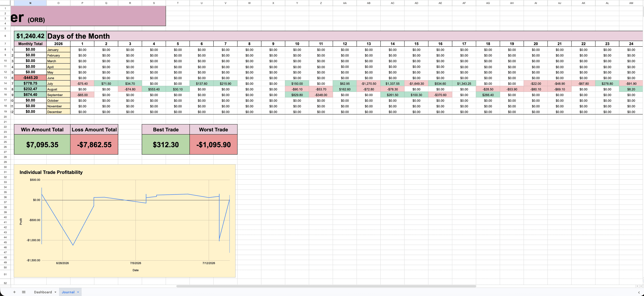Open the Dashboard tab dropdown arrow
Viewport: 644px width, 296px height.
[56, 292]
